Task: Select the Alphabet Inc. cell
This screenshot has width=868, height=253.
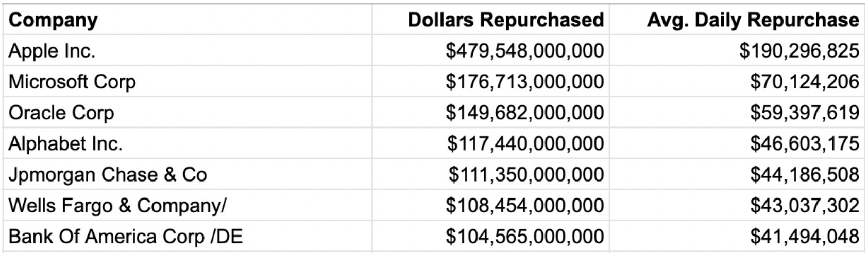Action: point(65,143)
